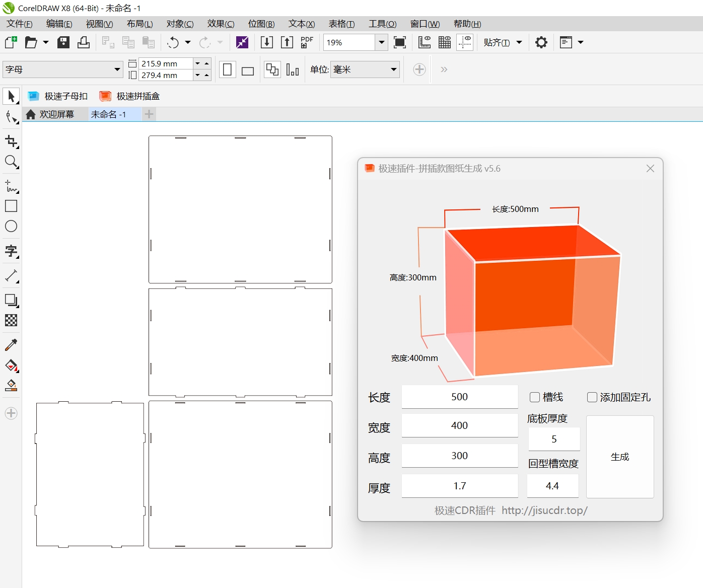Click the 底板厚度 field showing 5
This screenshot has width=703, height=588.
pyautogui.click(x=554, y=439)
